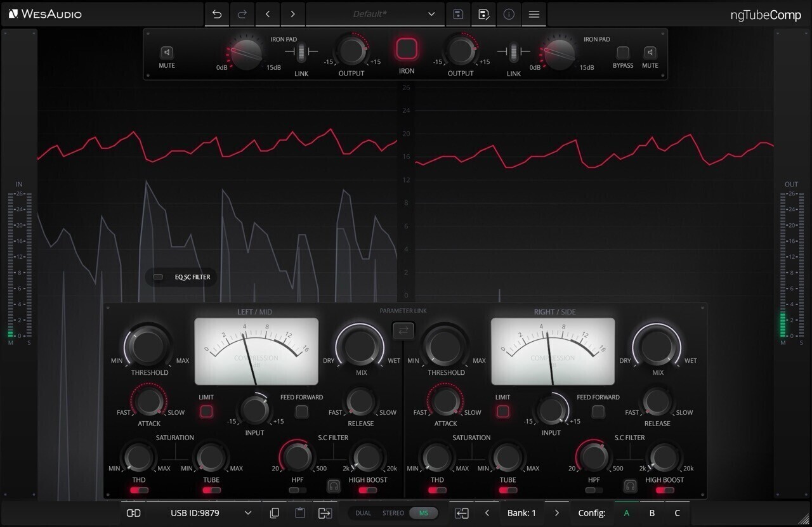Select the STEREO mode option
The width and height of the screenshot is (812, 527).
tap(393, 513)
